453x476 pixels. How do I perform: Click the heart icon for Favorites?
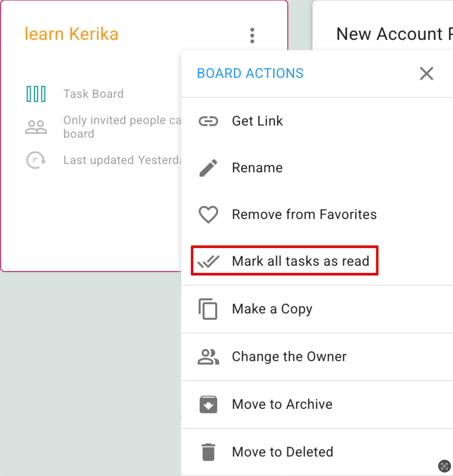pos(208,214)
